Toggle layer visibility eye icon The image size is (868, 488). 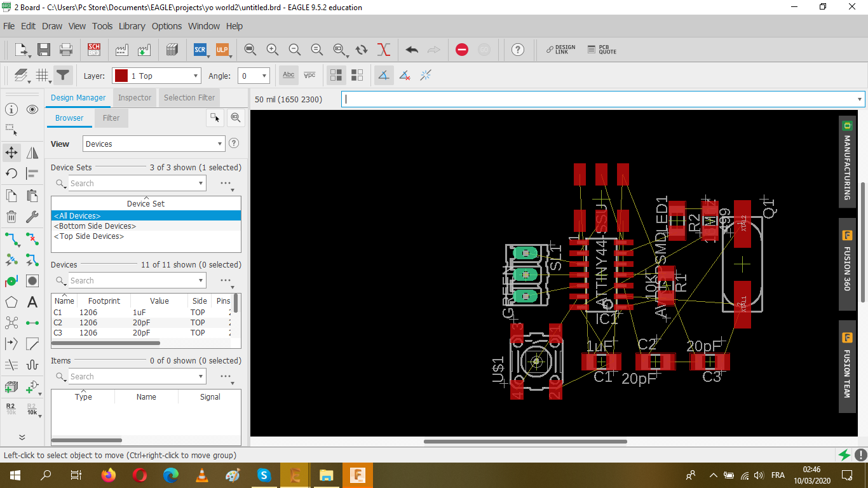pos(32,109)
